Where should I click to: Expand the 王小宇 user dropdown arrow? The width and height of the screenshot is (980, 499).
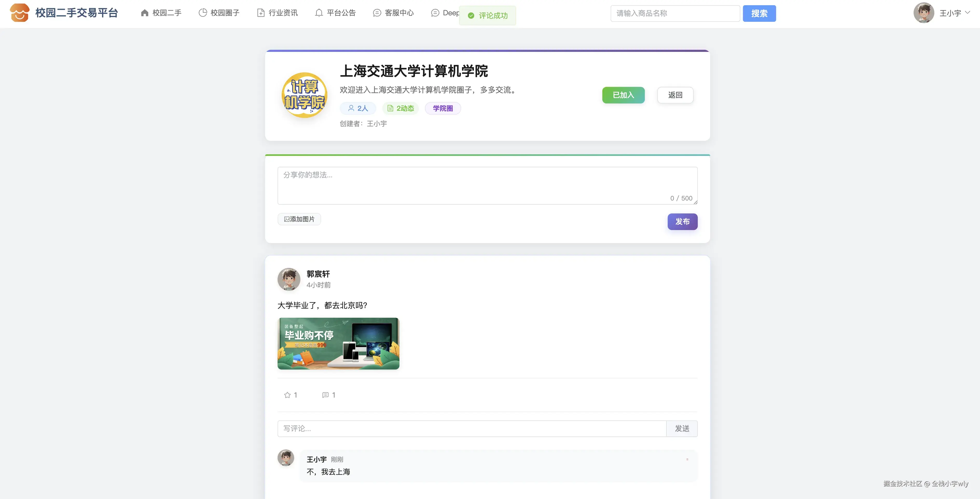968,12
